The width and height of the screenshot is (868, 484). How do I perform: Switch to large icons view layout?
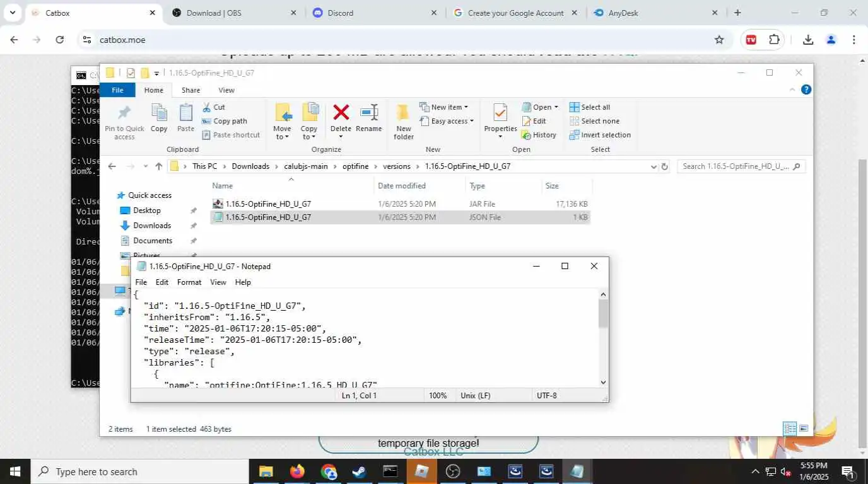(804, 429)
